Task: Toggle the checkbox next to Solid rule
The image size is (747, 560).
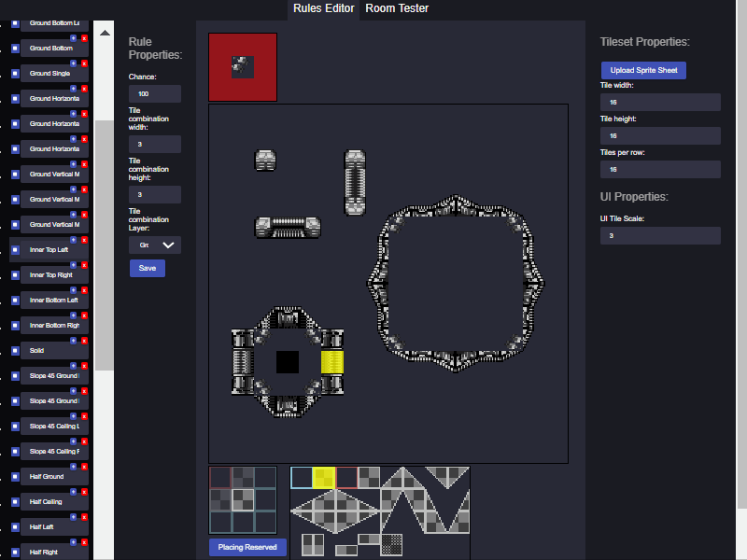Action: pyautogui.click(x=15, y=351)
